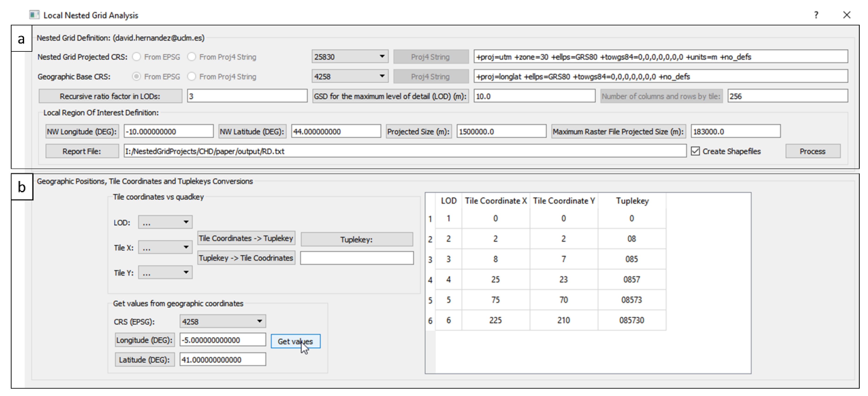Open the CRS (EPSG) 4258 dropdown at bottom
The image size is (868, 396).
click(222, 321)
